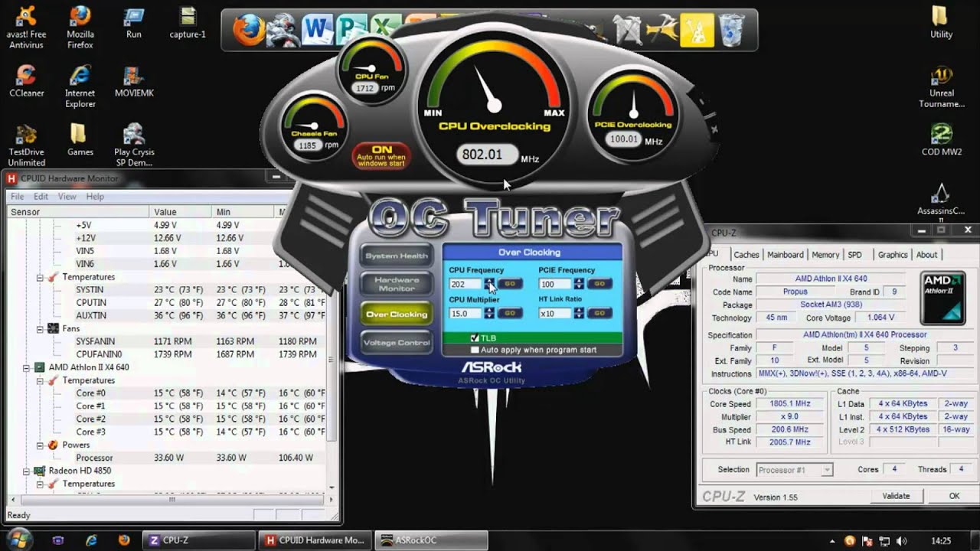The height and width of the screenshot is (551, 980).
Task: Open the Mozilla Firefox desktop shortcut
Action: (x=80, y=28)
